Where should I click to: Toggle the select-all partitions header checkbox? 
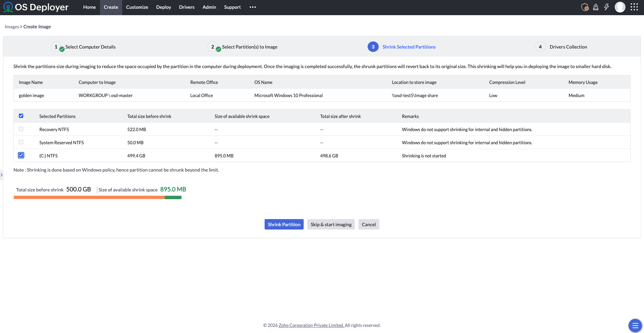tap(21, 116)
